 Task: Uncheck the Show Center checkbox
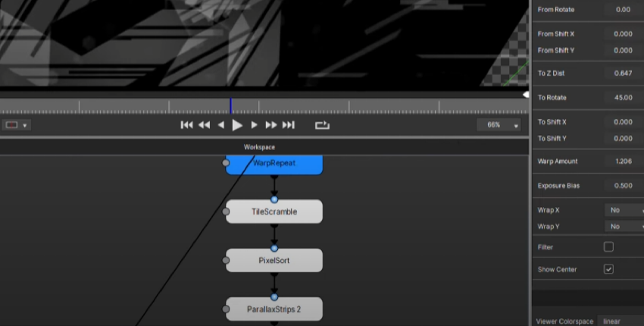click(x=608, y=269)
